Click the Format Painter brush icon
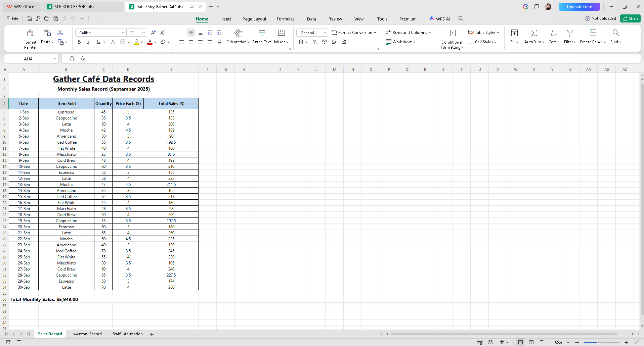The image size is (644, 346). point(30,33)
